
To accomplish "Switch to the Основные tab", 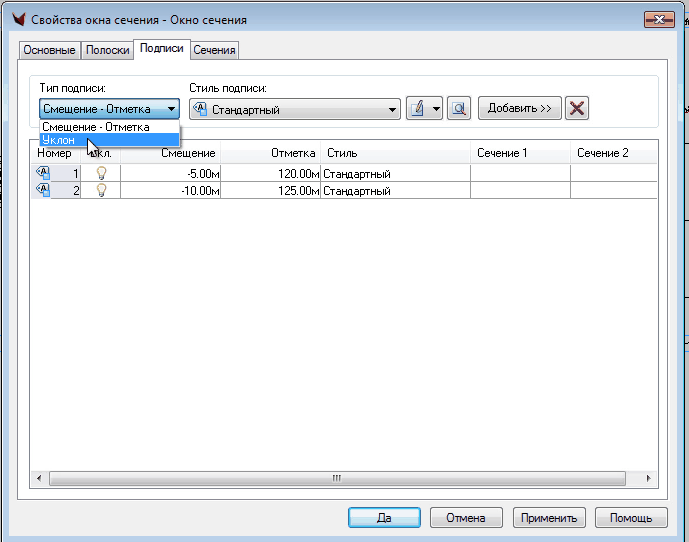I will coord(49,50).
